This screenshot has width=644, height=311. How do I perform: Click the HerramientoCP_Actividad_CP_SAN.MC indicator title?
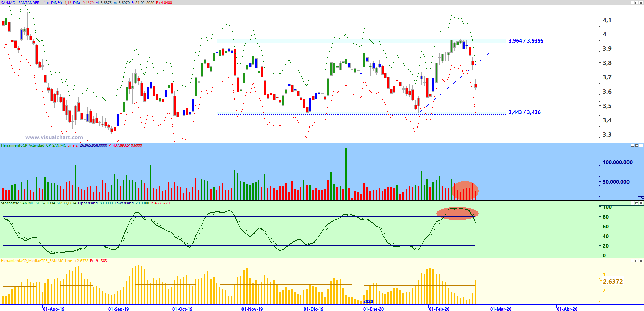34,146
